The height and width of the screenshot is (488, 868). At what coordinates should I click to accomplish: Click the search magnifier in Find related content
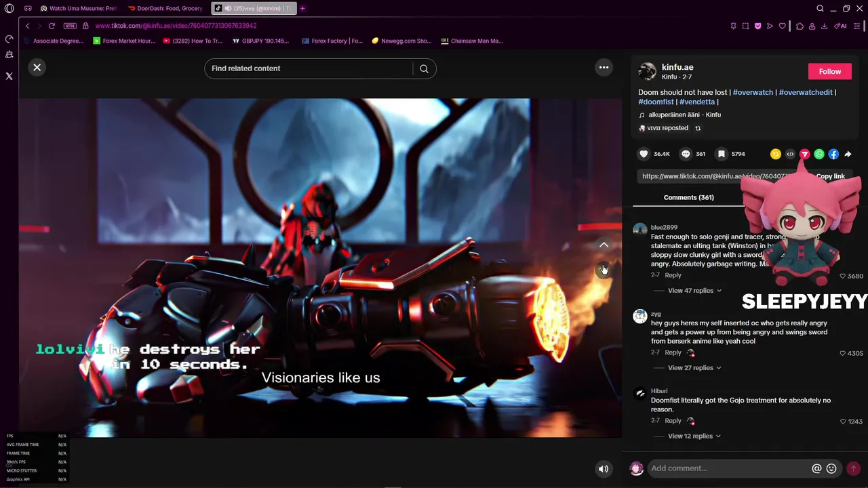(x=424, y=68)
